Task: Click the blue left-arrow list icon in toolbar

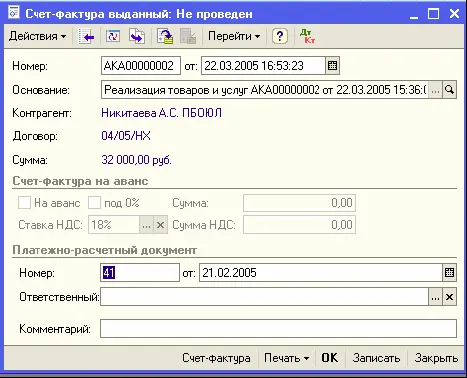Action: pyautogui.click(x=86, y=36)
